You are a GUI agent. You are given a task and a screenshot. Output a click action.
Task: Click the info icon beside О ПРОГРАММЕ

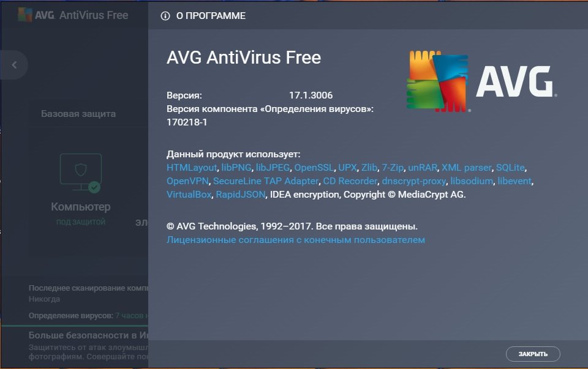click(165, 16)
